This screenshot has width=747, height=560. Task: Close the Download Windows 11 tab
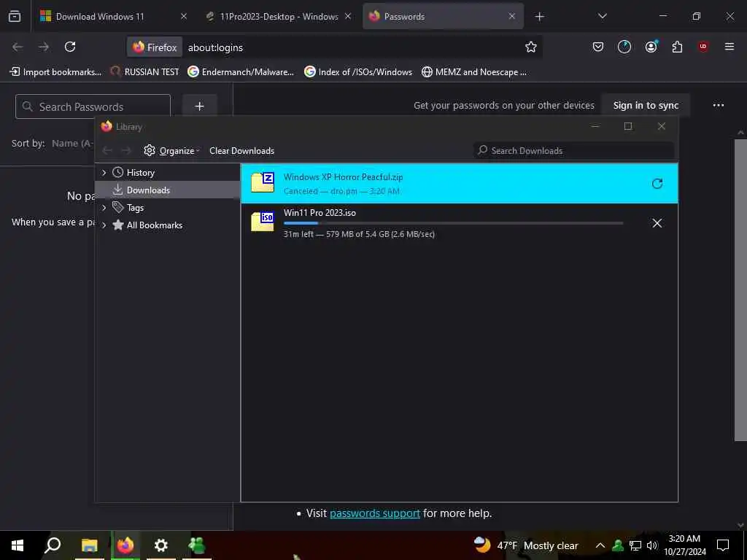[x=183, y=16]
